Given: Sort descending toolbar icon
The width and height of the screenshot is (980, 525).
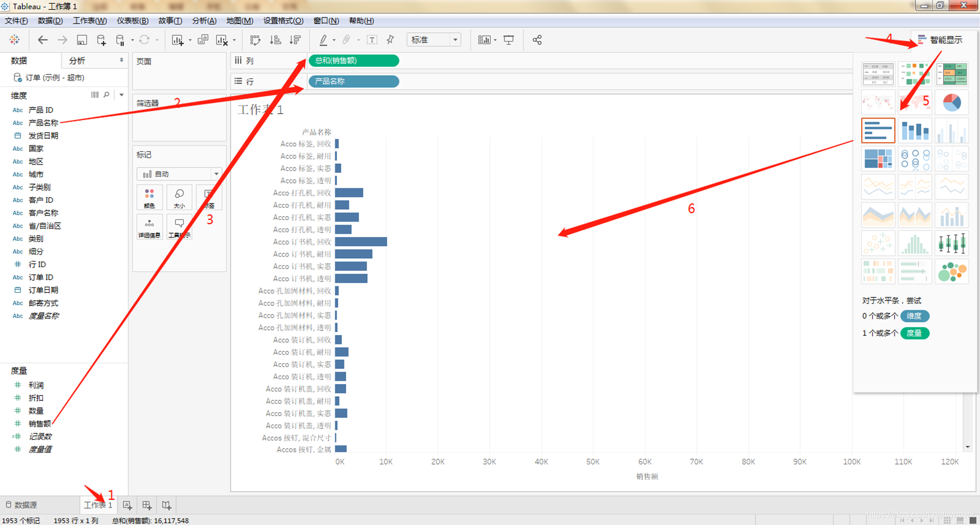Looking at the screenshot, I should click(295, 40).
